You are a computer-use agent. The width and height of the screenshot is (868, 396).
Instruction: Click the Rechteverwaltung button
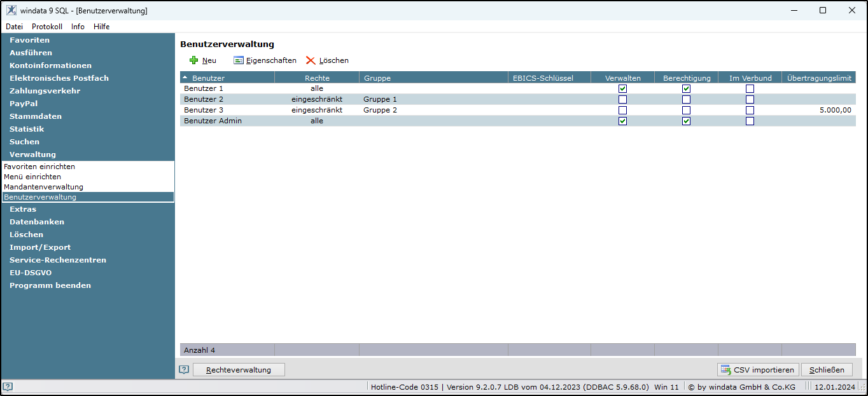(x=239, y=370)
